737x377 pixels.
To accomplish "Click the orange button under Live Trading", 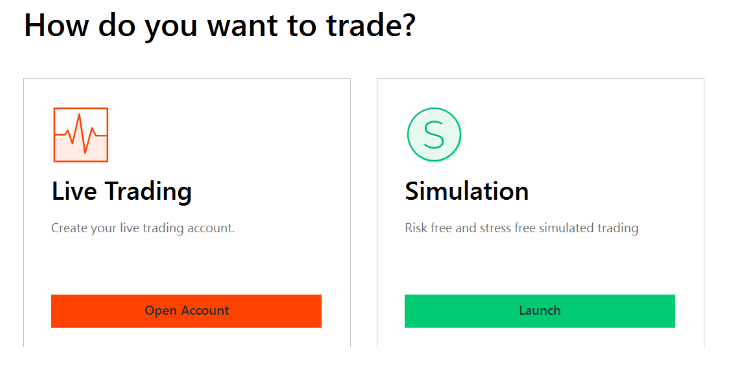I will 186,311.
